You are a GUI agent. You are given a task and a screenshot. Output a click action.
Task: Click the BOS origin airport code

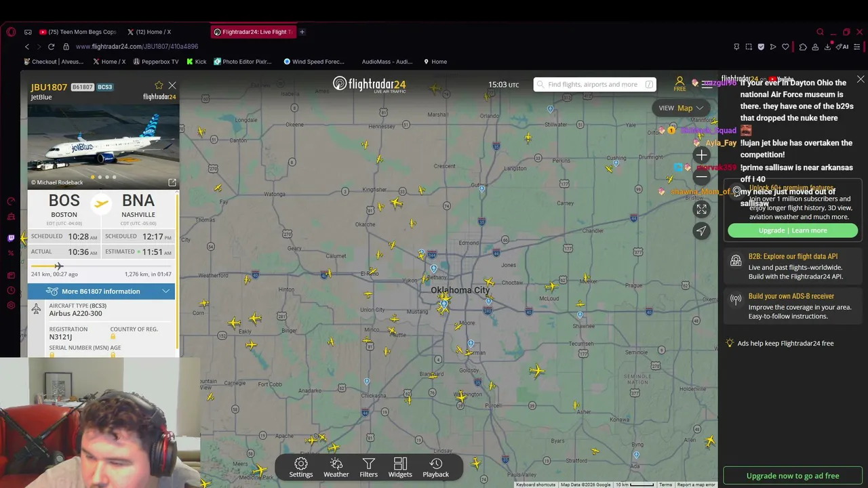click(64, 201)
